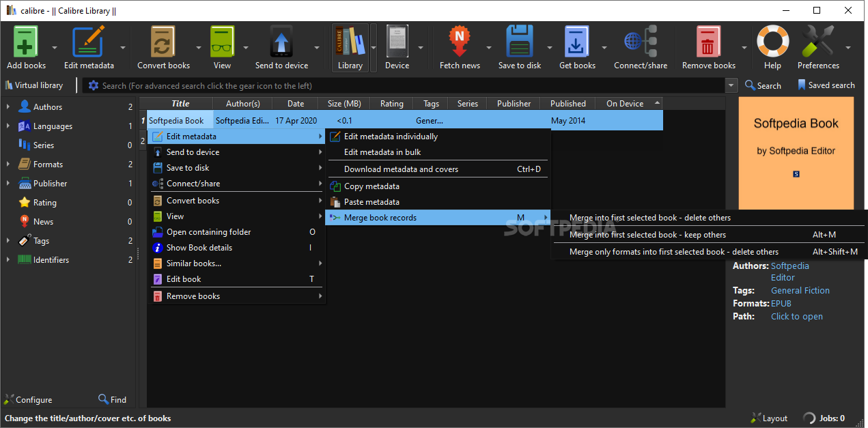Select the Library bookshelf icon
This screenshot has height=428, width=868.
tap(350, 41)
